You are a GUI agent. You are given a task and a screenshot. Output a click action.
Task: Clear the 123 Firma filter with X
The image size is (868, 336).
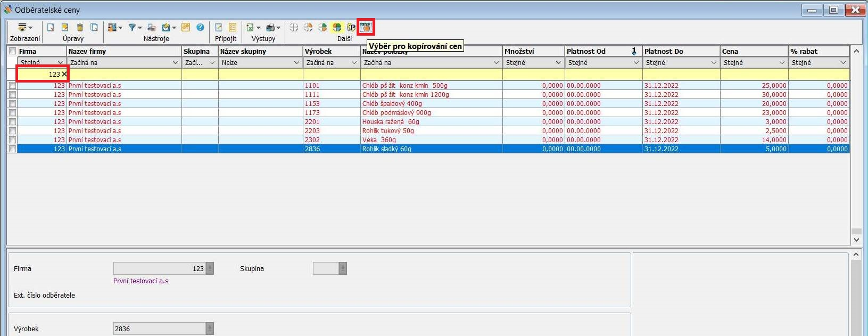pos(64,74)
